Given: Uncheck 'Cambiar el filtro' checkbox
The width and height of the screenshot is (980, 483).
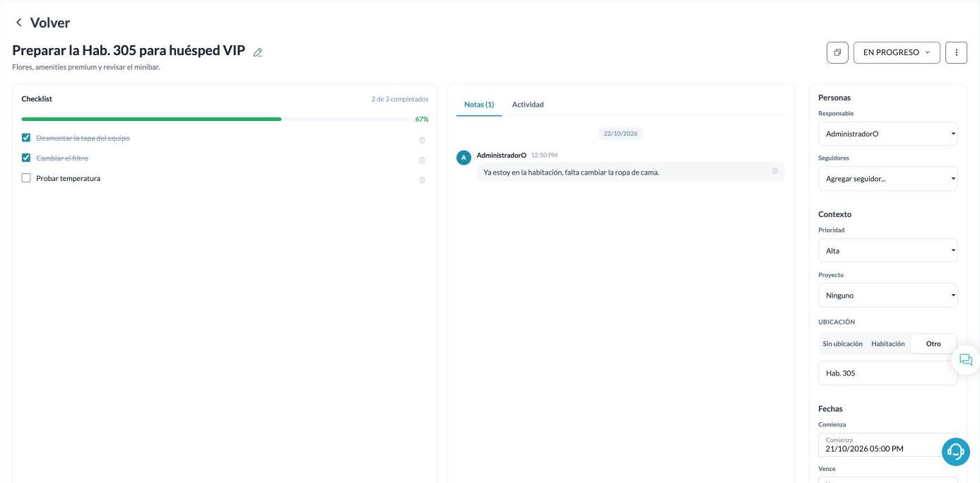Looking at the screenshot, I should [26, 158].
